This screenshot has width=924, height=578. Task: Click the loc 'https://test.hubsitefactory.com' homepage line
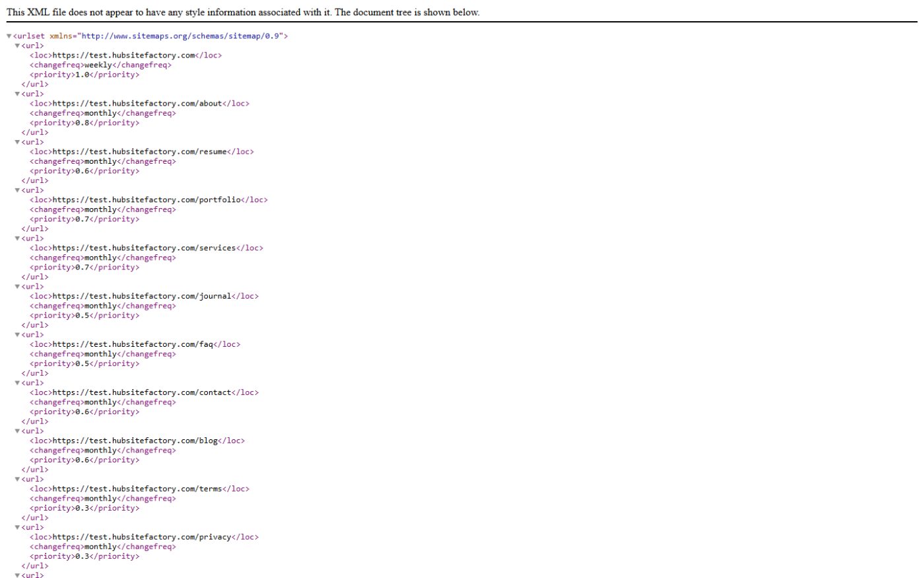point(125,55)
